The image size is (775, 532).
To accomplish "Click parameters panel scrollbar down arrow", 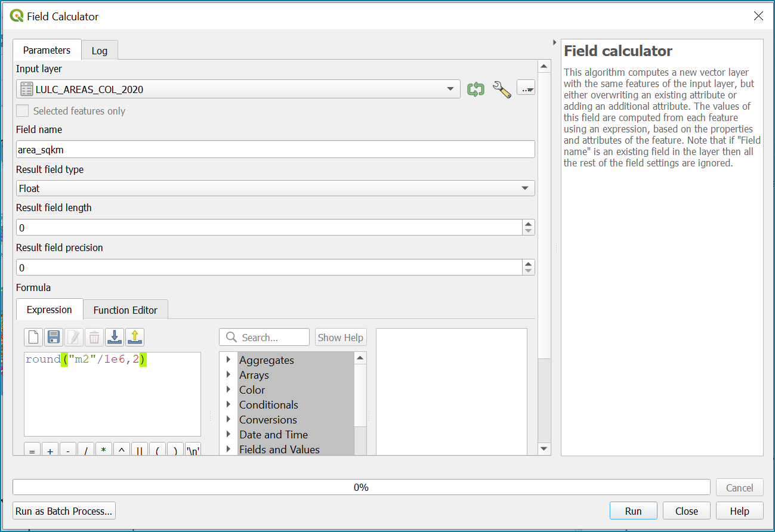I will coord(544,449).
